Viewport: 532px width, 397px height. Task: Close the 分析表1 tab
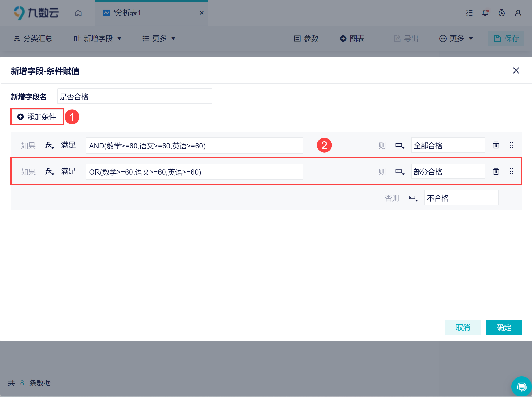coord(202,13)
